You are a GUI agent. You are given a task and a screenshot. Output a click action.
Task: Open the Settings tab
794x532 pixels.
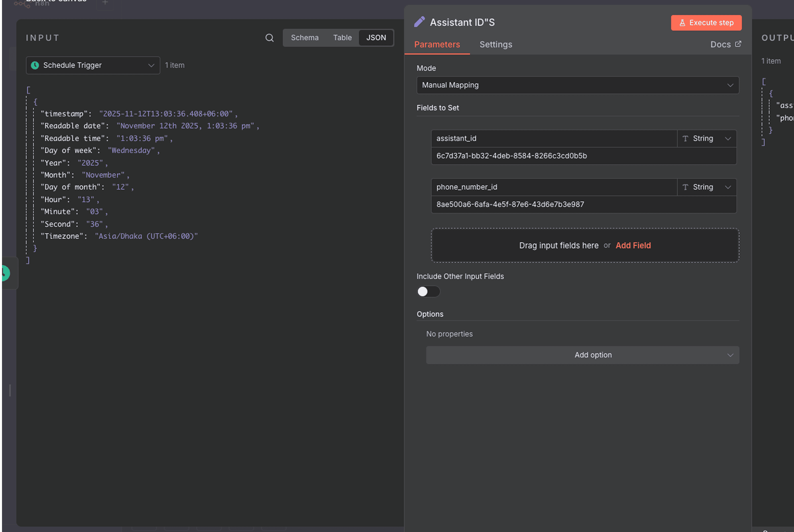coord(496,45)
